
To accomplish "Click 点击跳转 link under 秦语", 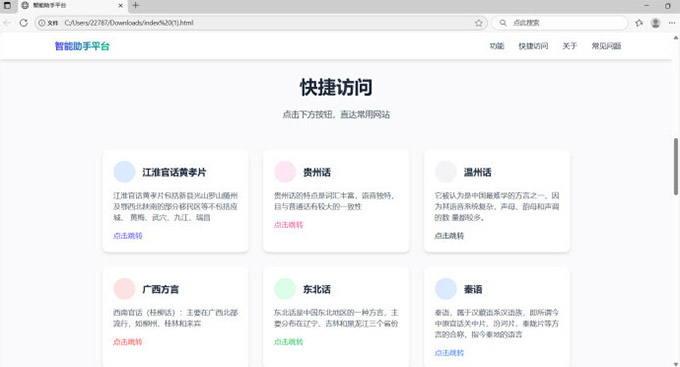I will coord(449,353).
